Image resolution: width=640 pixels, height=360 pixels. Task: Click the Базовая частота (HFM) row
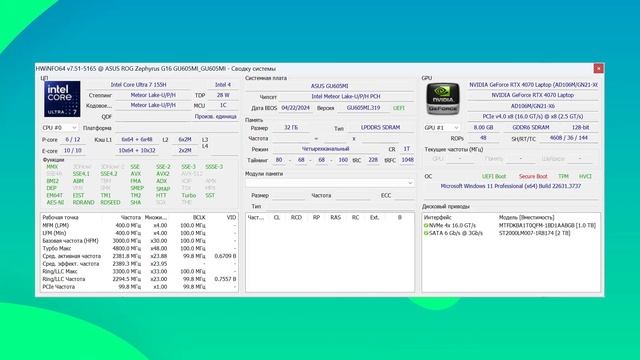(x=139, y=241)
